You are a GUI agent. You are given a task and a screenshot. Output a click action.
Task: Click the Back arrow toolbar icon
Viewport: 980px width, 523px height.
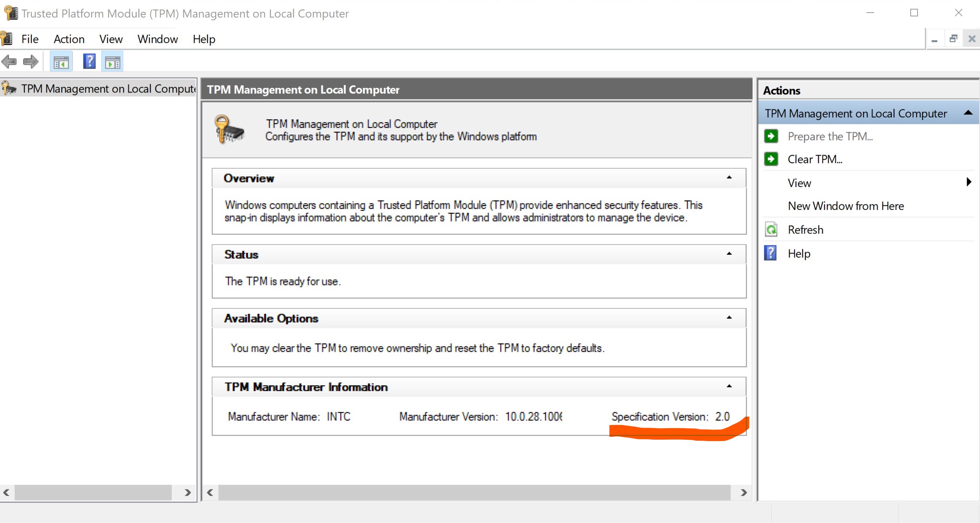tap(9, 61)
